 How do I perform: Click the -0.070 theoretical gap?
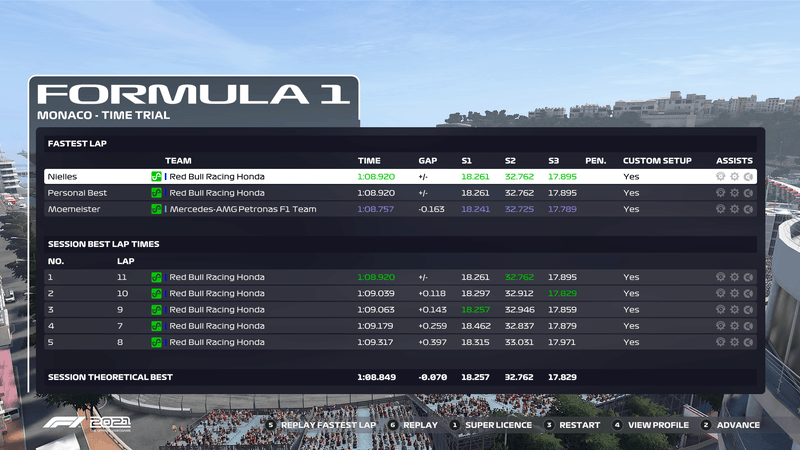[x=432, y=377]
